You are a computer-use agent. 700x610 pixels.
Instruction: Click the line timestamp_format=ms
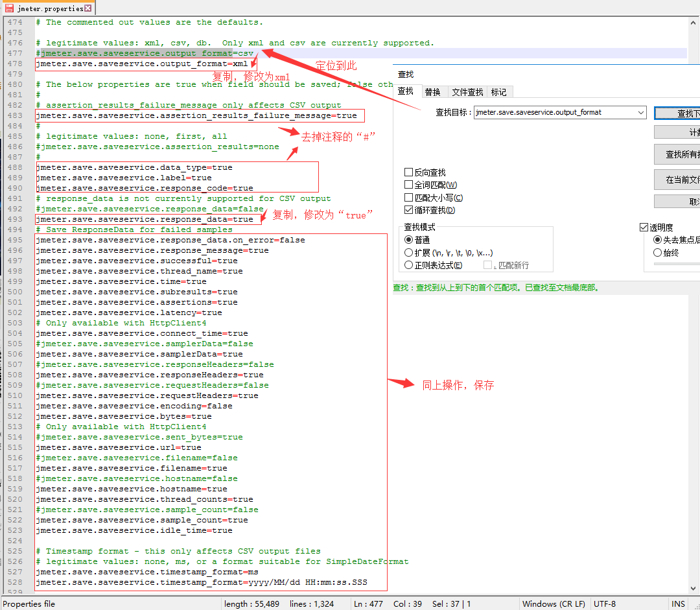pyautogui.click(x=147, y=572)
